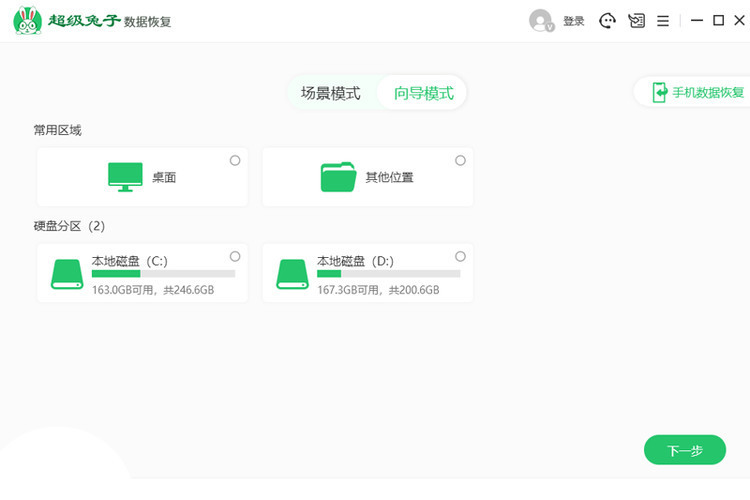
Task: Click the C: drive disk icon
Action: point(67,274)
